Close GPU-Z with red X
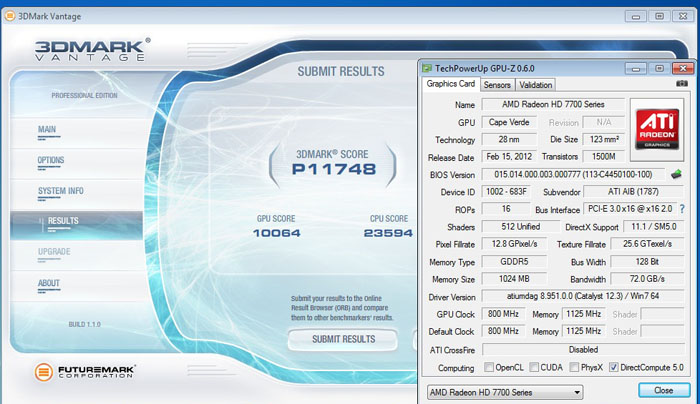The height and width of the screenshot is (404, 700). coord(683,68)
